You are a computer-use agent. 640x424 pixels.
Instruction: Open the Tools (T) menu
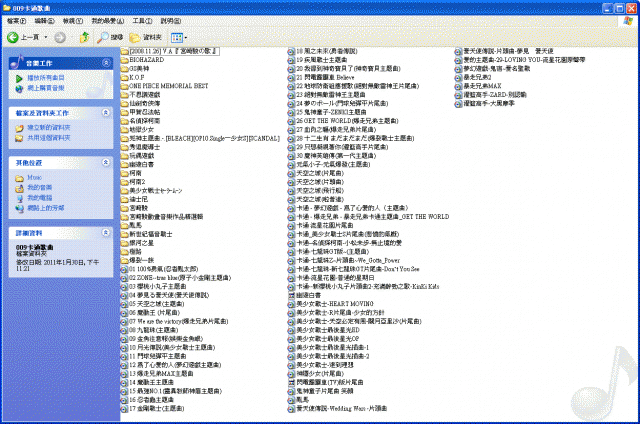[142, 21]
